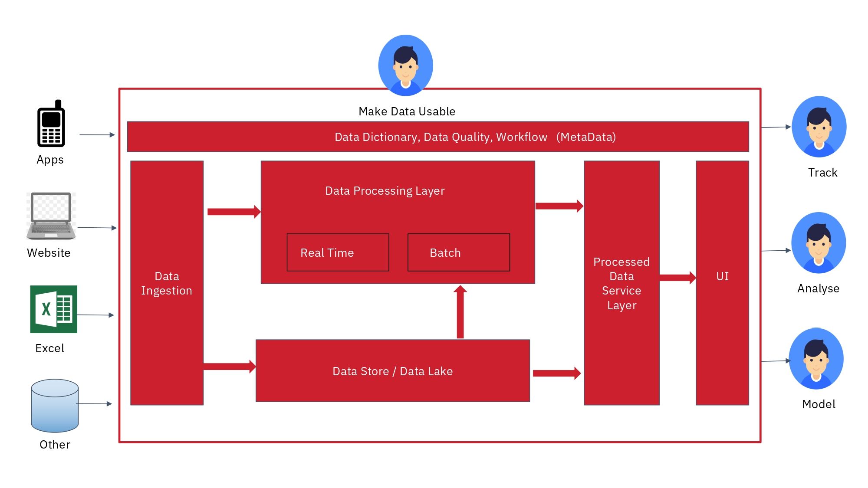
Task: Expand the Processed Data Service Layer block
Action: pyautogui.click(x=621, y=283)
